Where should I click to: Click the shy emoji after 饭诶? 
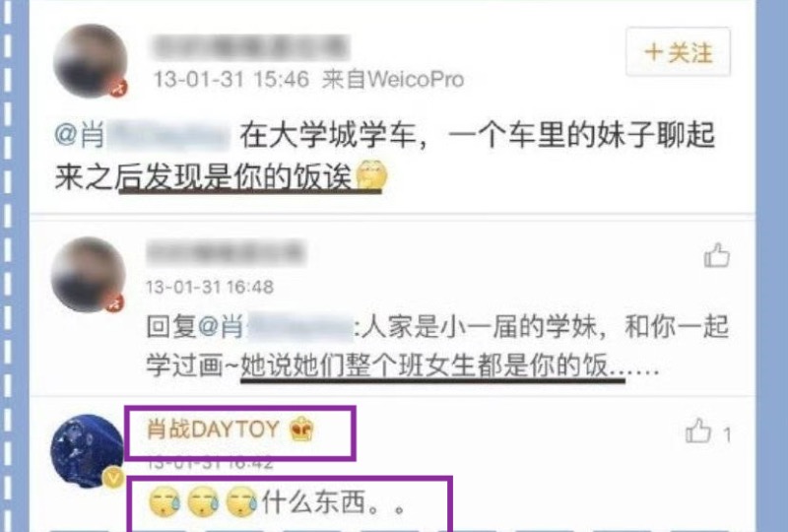tap(371, 174)
